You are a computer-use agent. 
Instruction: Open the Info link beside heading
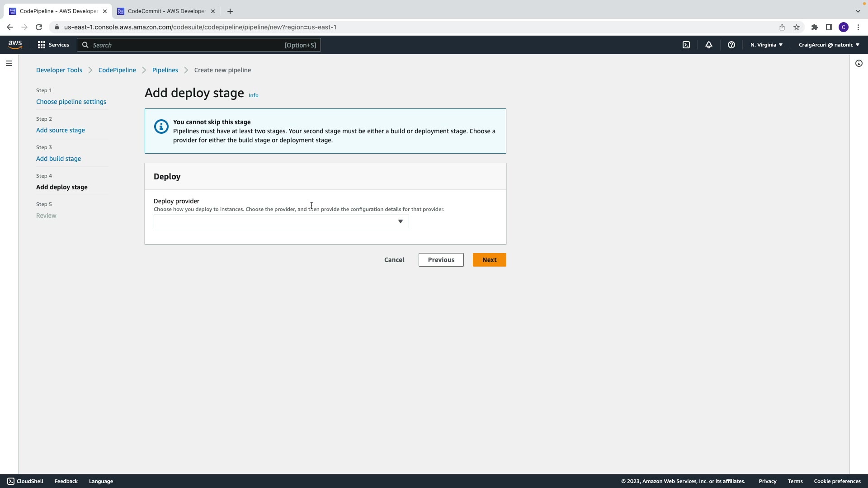[253, 95]
